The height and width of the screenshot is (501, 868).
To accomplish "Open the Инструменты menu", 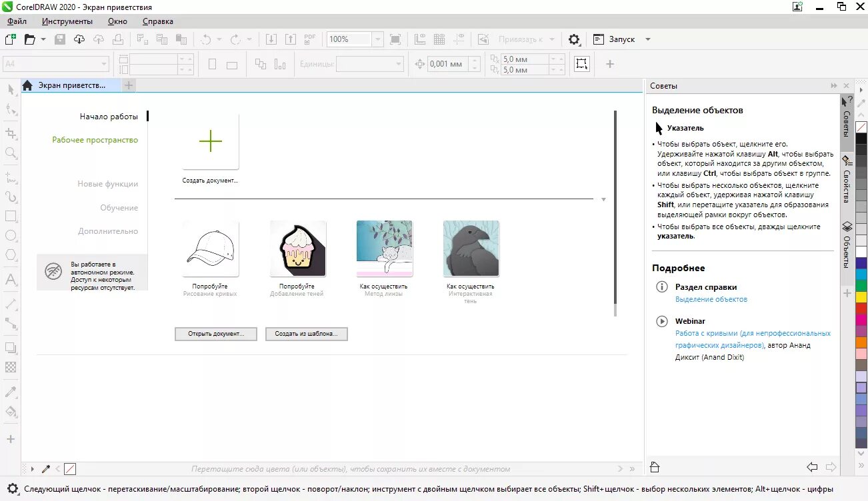I will pos(67,21).
